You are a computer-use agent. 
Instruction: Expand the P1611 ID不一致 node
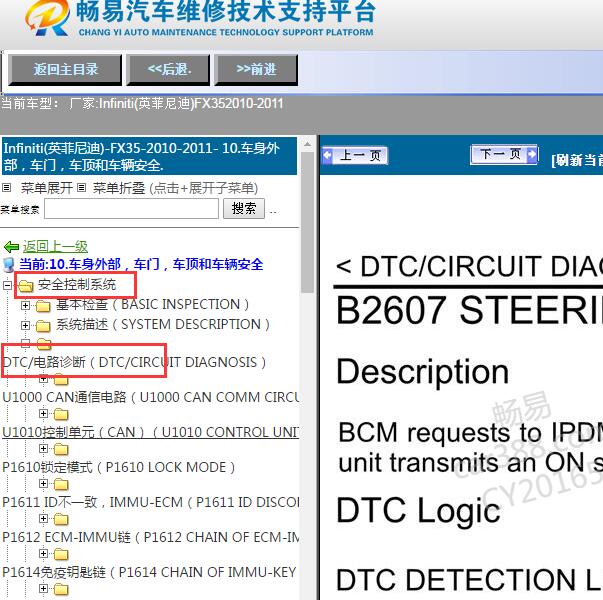(x=43, y=484)
